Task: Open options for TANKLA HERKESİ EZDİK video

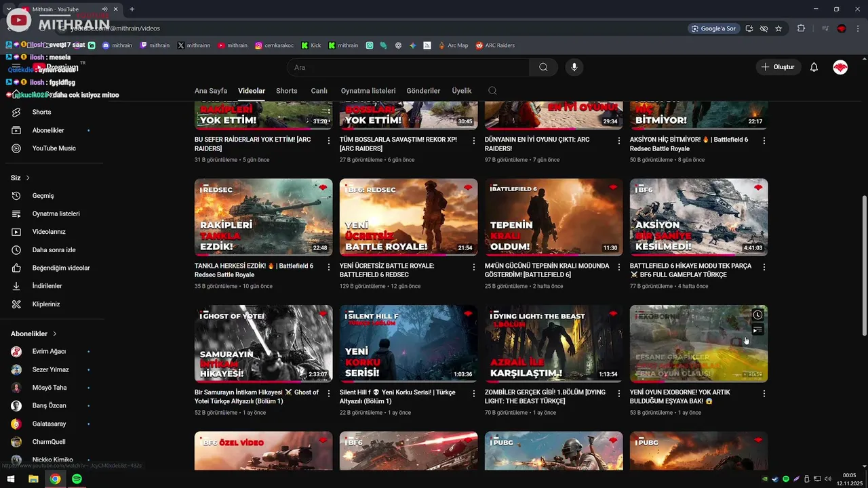Action: 329,267
